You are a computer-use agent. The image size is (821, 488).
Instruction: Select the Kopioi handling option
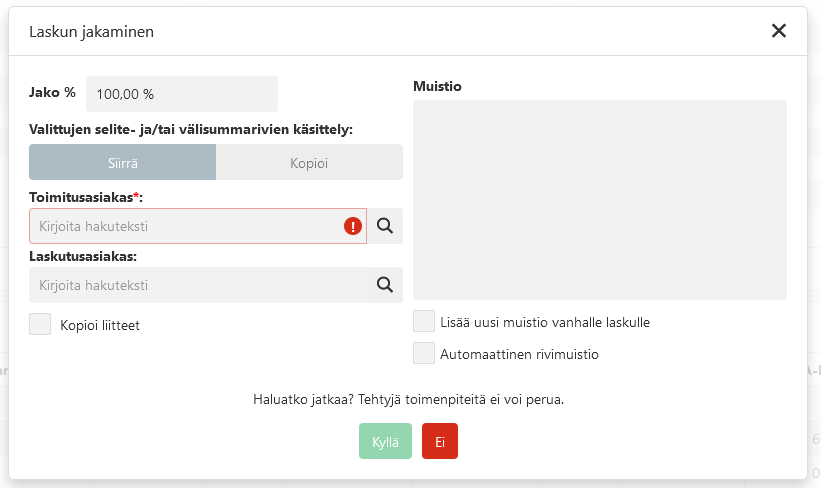click(x=309, y=162)
